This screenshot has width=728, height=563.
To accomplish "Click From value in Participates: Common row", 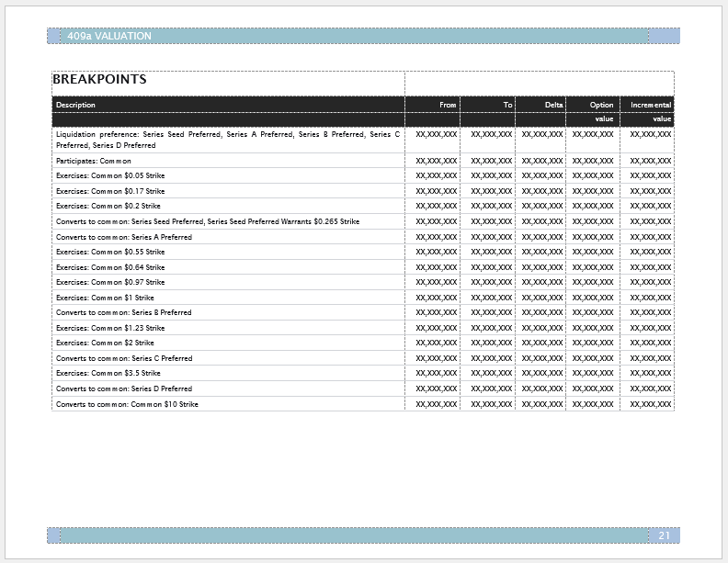I will tap(437, 161).
